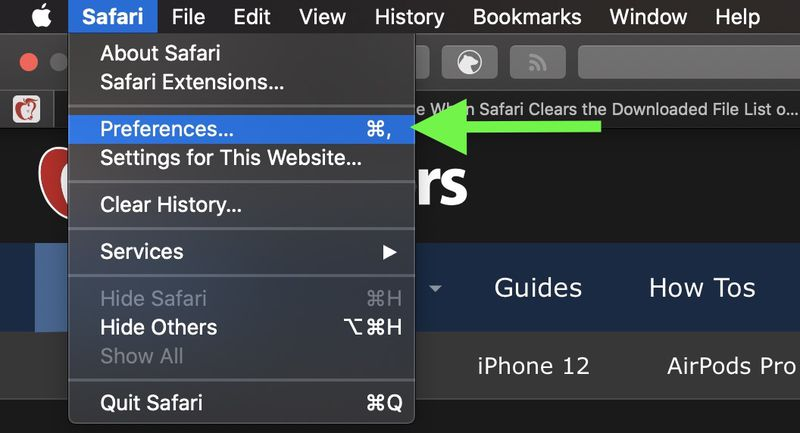Choose Safari Extensions... menu entry

coord(192,82)
